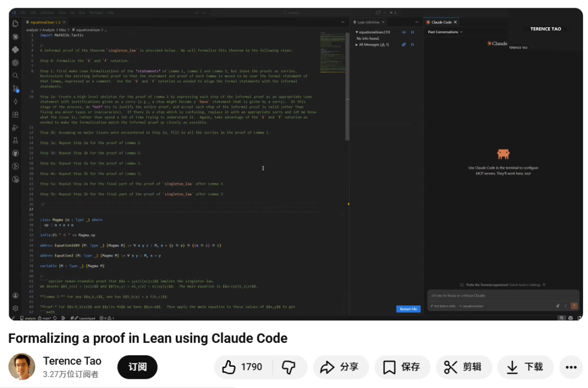588x388 pixels.
Task: Close the Lean InfoView tab
Action: coord(383,22)
